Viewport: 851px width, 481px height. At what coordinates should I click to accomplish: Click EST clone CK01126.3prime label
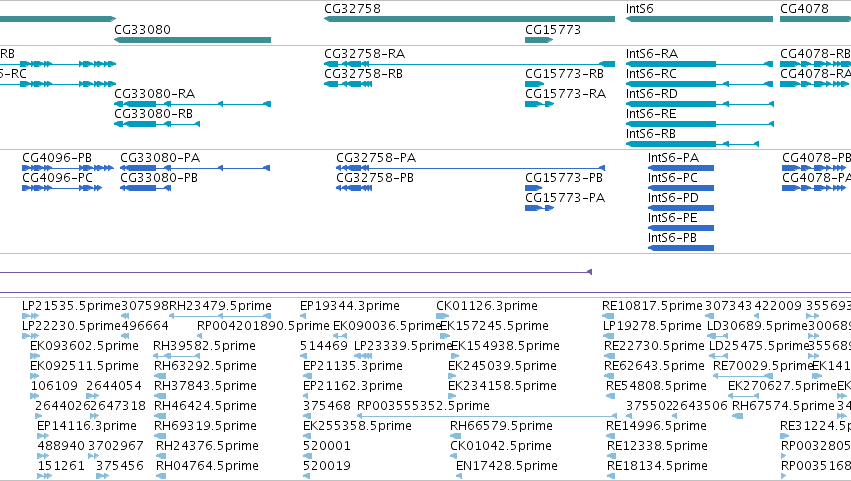[x=487, y=306]
